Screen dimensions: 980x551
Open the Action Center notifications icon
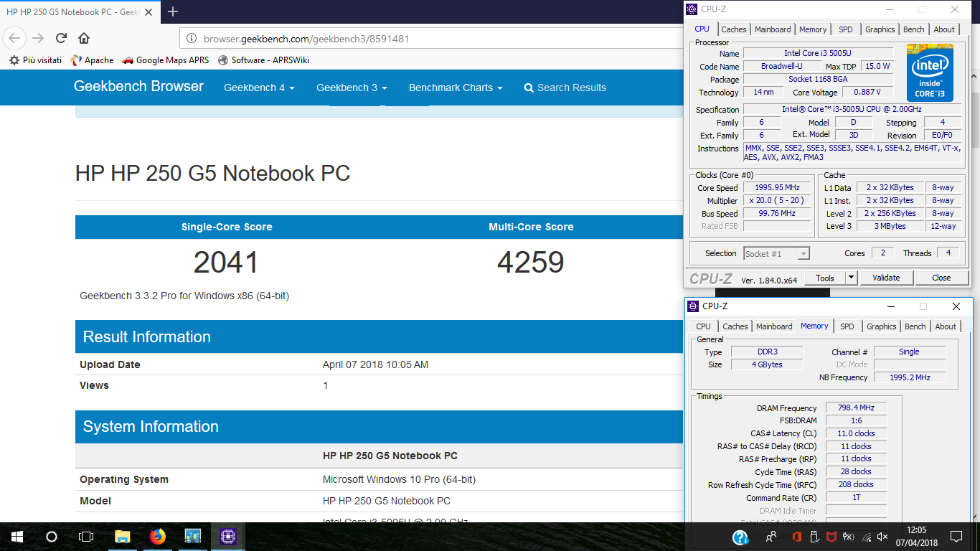point(956,537)
